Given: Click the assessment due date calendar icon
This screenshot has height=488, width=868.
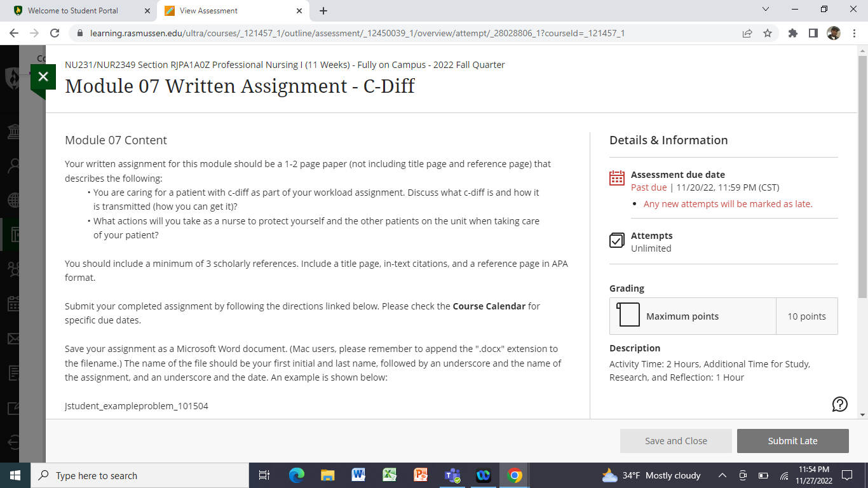Looking at the screenshot, I should click(616, 178).
